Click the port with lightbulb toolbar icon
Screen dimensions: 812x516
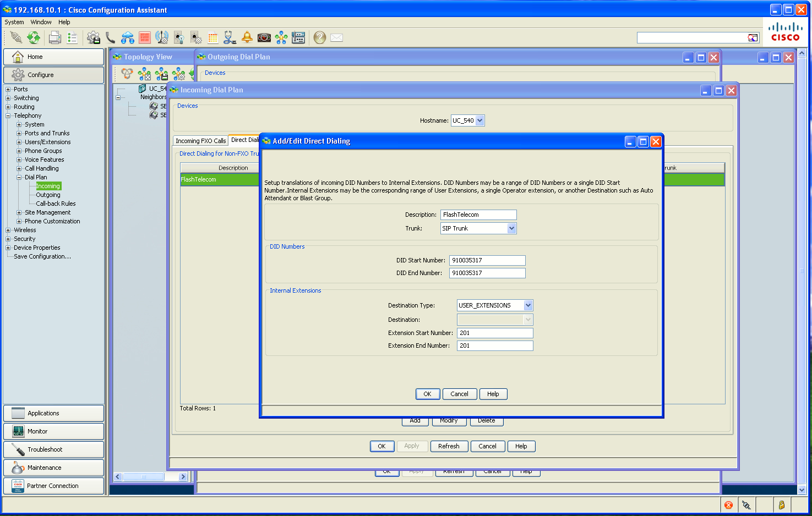[x=179, y=37]
